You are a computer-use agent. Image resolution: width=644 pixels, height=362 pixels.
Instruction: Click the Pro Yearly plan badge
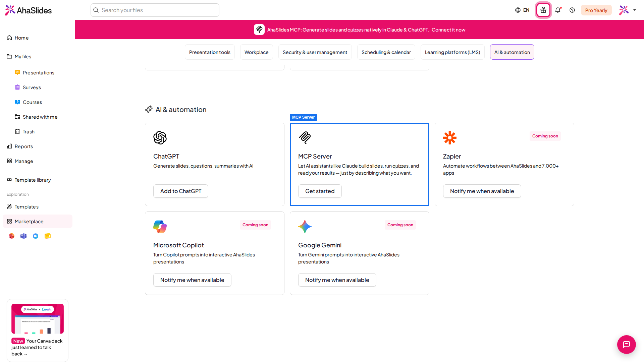pyautogui.click(x=596, y=10)
